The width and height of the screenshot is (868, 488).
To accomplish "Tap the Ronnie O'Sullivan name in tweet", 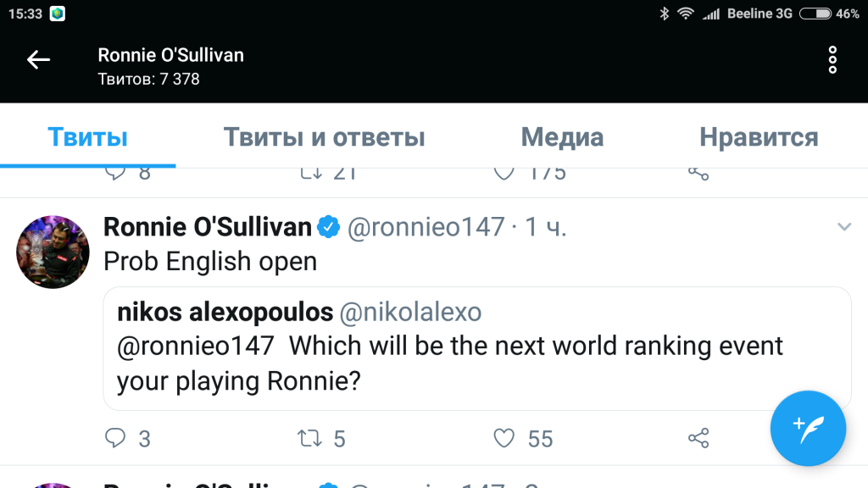I will click(208, 227).
